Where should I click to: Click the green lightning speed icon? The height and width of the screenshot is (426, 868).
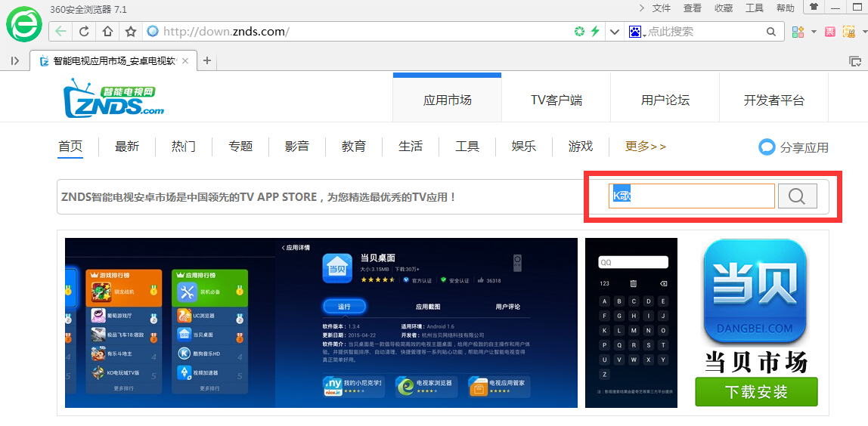click(x=595, y=32)
